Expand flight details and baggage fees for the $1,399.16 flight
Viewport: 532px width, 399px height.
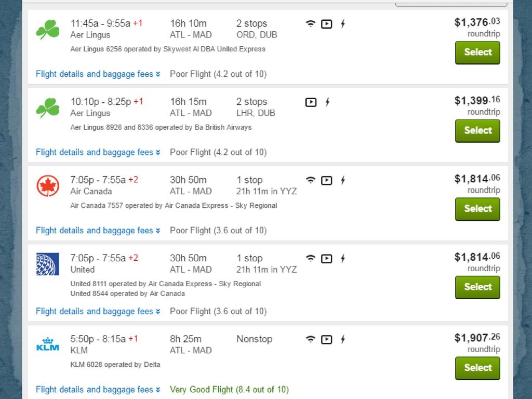(x=98, y=152)
